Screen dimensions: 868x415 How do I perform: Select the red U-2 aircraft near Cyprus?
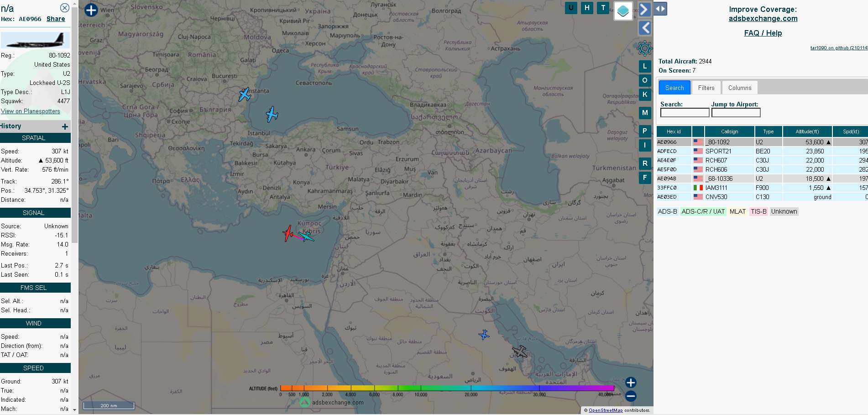[288, 233]
